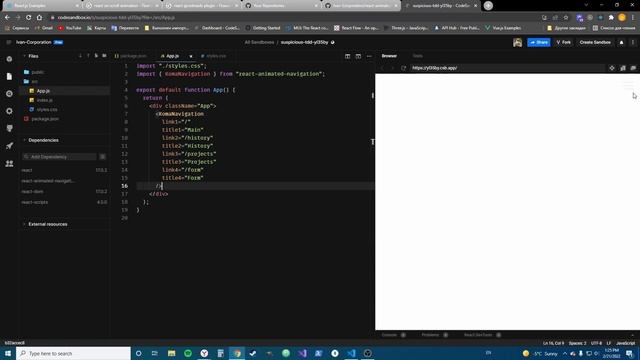Select the react-scripts dependency row
Viewport: 640px width, 360px height.
64,202
